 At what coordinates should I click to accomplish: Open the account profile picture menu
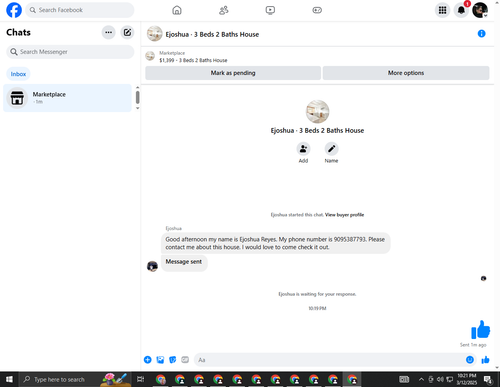(x=480, y=10)
